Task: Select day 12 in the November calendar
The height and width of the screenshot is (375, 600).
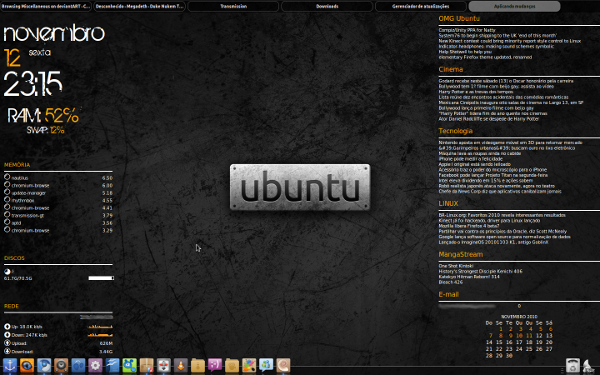Action: [539, 336]
